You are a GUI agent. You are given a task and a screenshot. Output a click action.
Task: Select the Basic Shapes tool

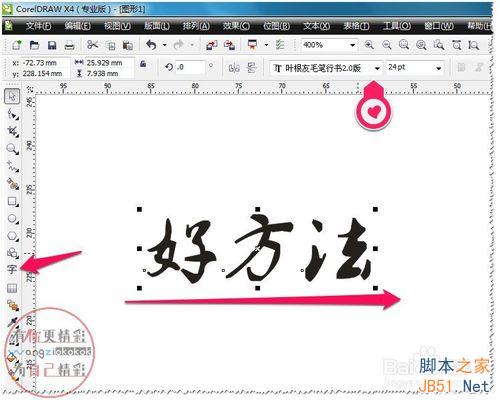pos(13,253)
